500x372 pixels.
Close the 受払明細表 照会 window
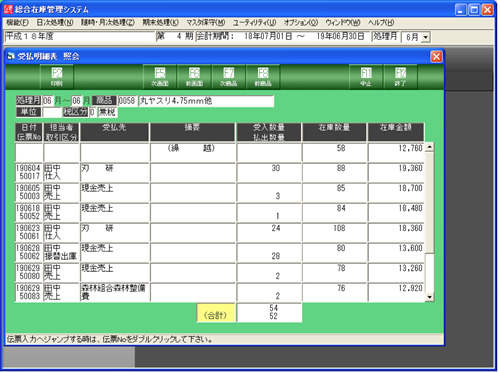(x=436, y=57)
